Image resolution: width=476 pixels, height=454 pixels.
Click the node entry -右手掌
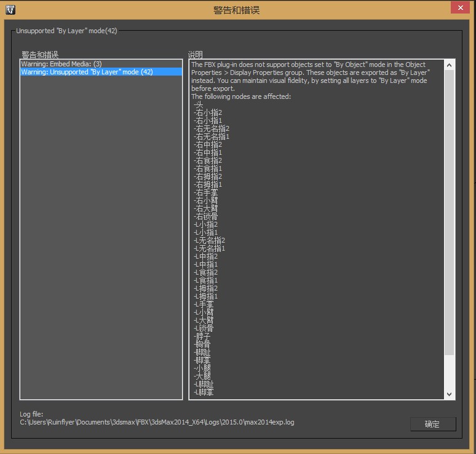pyautogui.click(x=206, y=192)
